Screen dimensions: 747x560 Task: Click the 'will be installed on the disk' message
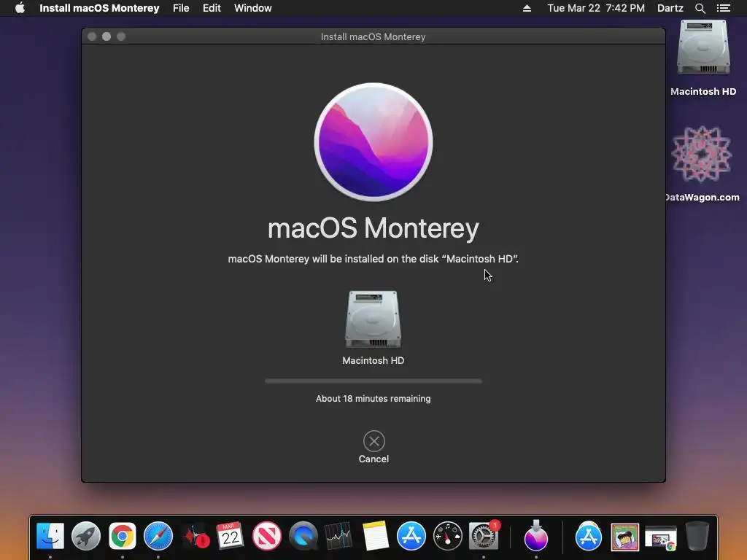coord(373,259)
